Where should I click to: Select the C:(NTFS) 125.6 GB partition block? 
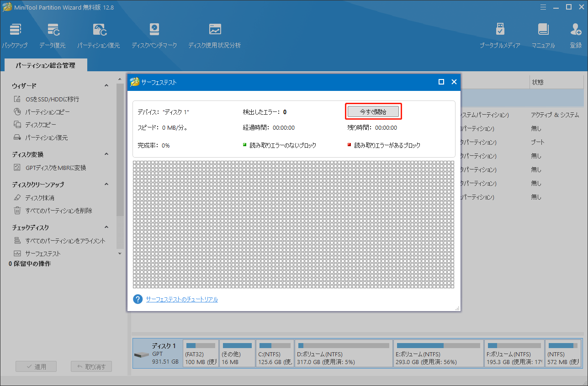pos(274,353)
